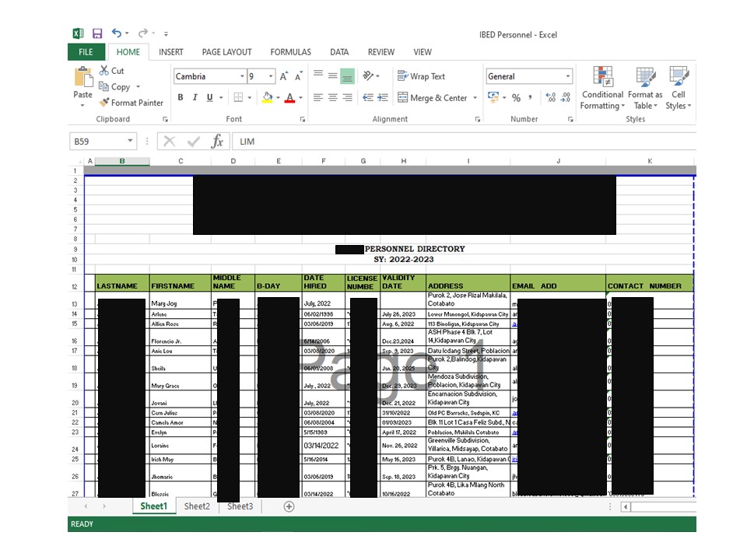Click Decrease Indent icon
747x560 pixels.
368,98
